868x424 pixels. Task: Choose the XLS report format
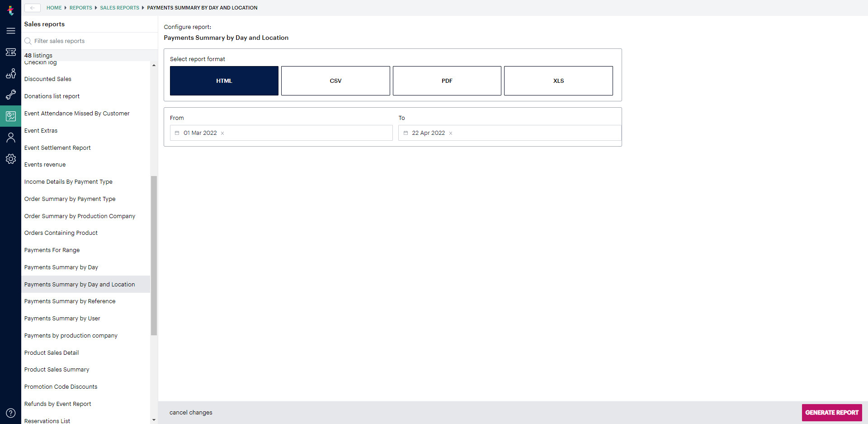[558, 81]
